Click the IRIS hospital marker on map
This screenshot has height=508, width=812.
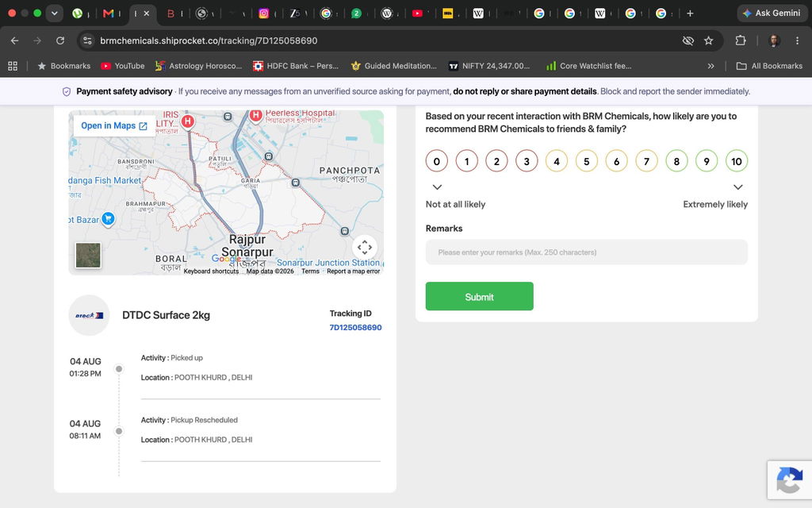188,121
